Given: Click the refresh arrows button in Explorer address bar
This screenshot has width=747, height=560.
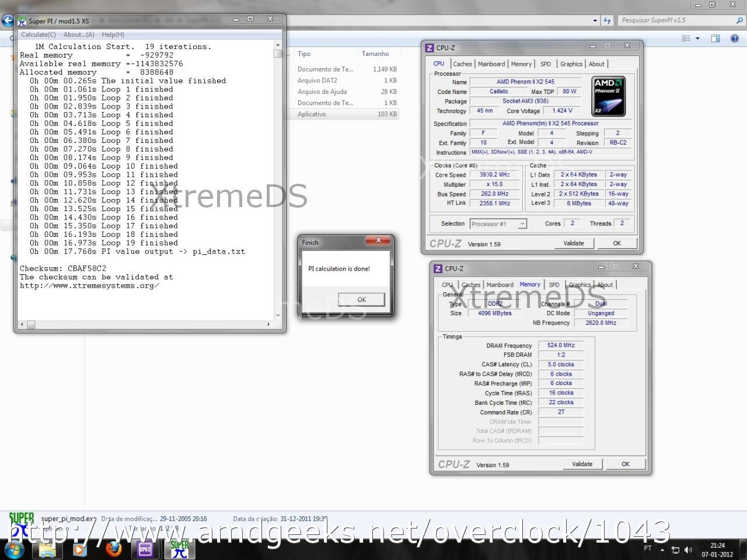Looking at the screenshot, I should point(607,20).
